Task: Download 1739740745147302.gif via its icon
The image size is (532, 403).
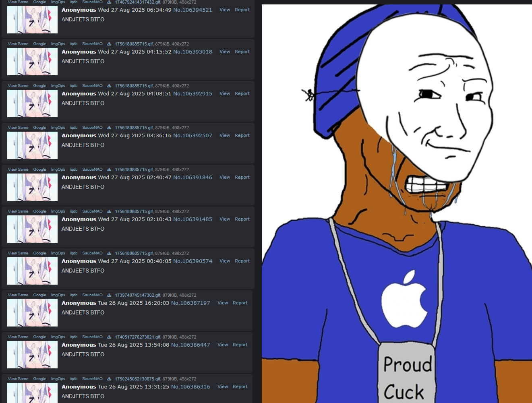Action: [109, 295]
